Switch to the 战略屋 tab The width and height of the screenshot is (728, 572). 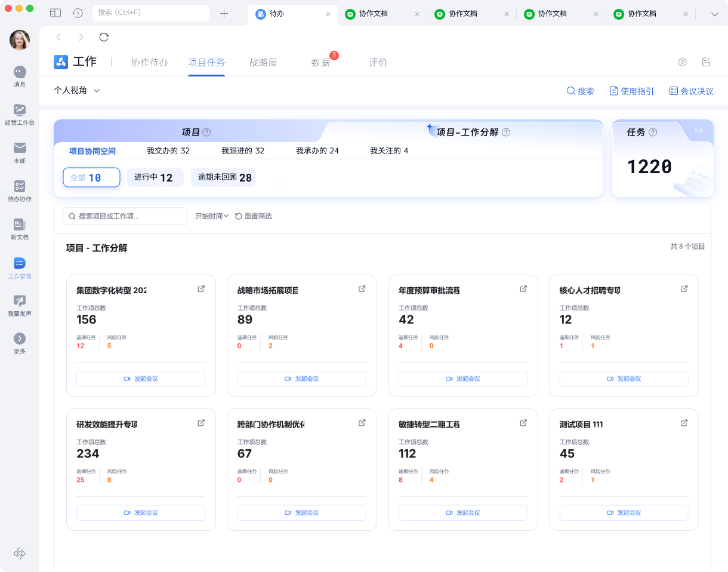pyautogui.click(x=263, y=61)
